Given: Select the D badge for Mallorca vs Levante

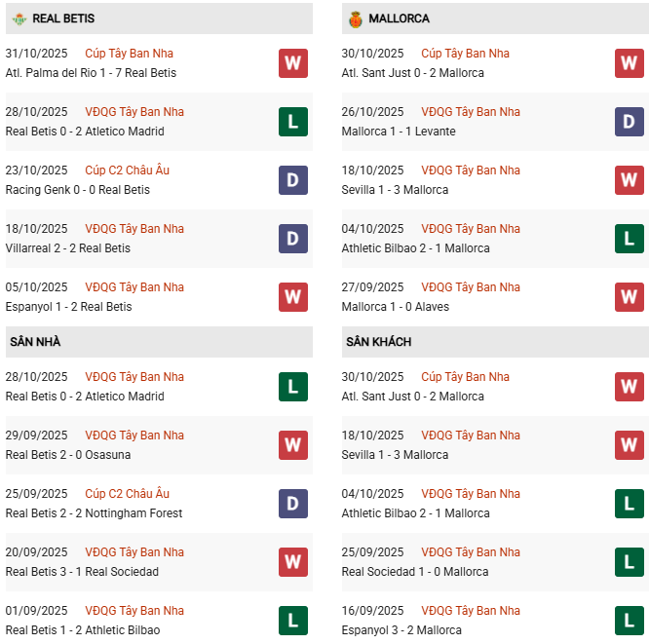Looking at the screenshot, I should (x=629, y=122).
